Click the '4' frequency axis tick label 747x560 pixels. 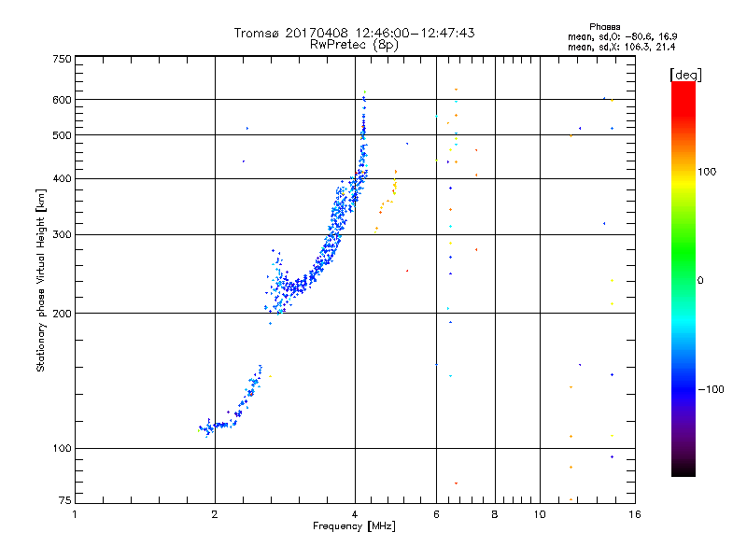point(355,514)
